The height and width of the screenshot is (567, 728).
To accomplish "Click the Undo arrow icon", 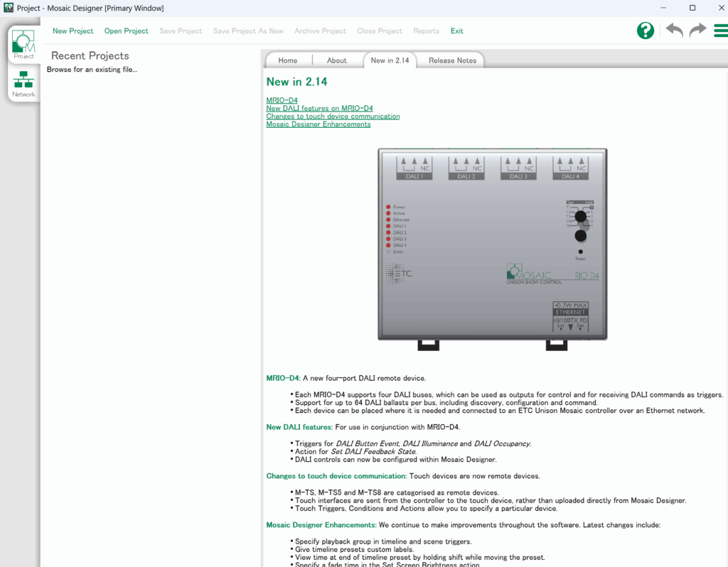I will tap(674, 31).
